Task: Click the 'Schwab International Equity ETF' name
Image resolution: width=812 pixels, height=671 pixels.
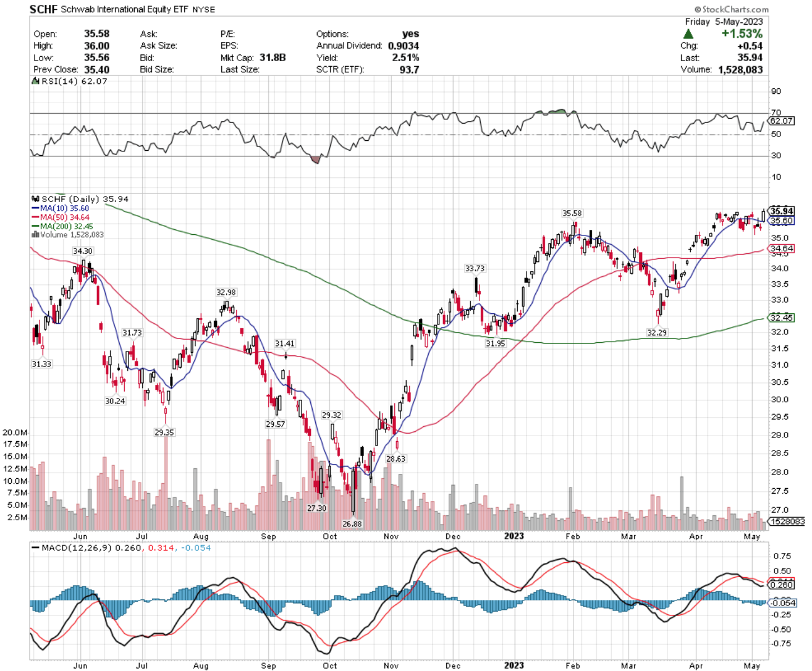Action: (125, 9)
